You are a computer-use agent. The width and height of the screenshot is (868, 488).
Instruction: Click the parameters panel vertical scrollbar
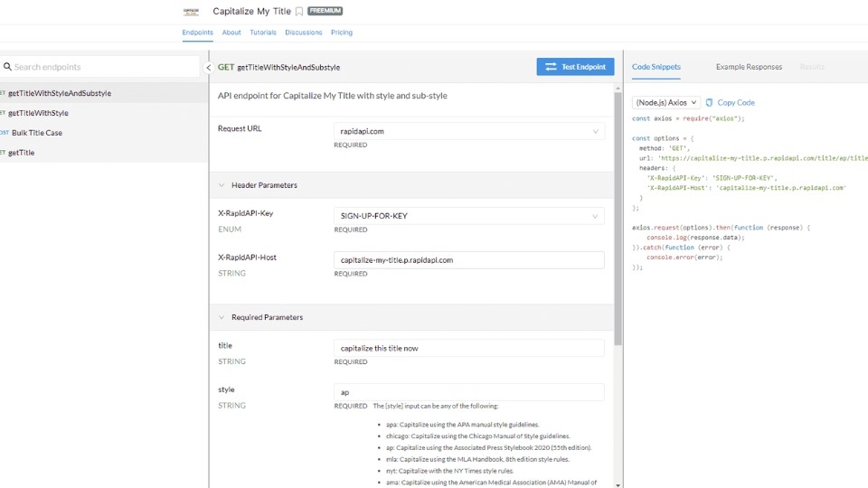[618, 217]
